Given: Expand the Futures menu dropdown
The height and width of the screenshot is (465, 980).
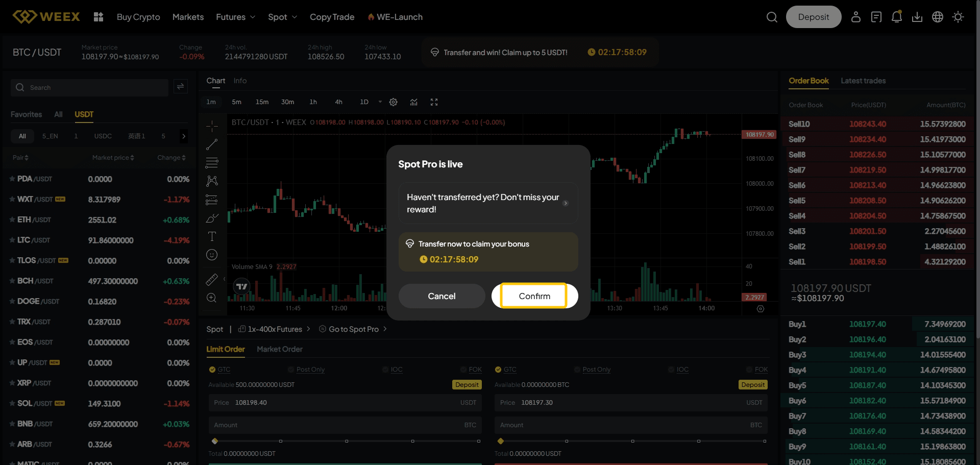Looking at the screenshot, I should coord(235,17).
